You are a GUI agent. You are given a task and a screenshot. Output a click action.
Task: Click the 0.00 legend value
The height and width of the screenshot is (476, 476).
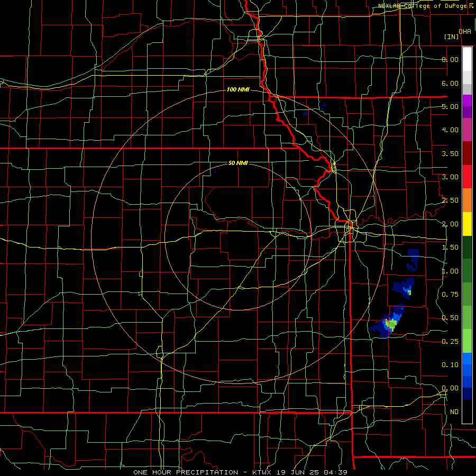click(450, 388)
